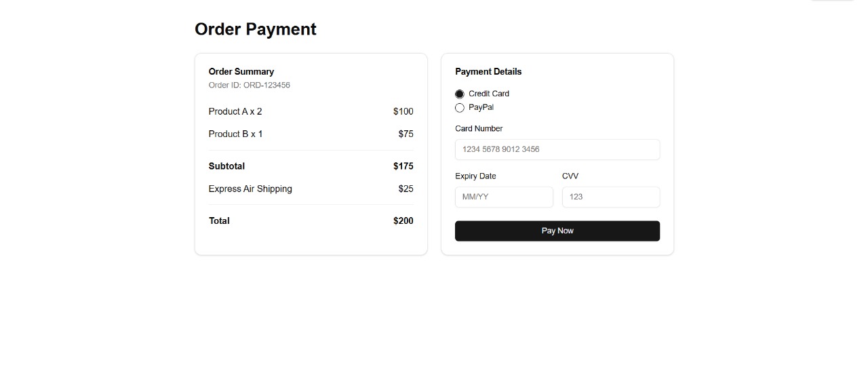This screenshot has width=868, height=384.
Task: Click the $200 total amount
Action: (x=403, y=220)
